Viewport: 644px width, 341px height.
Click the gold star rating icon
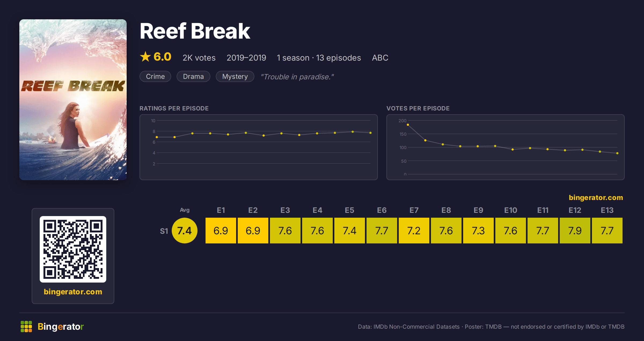(145, 57)
